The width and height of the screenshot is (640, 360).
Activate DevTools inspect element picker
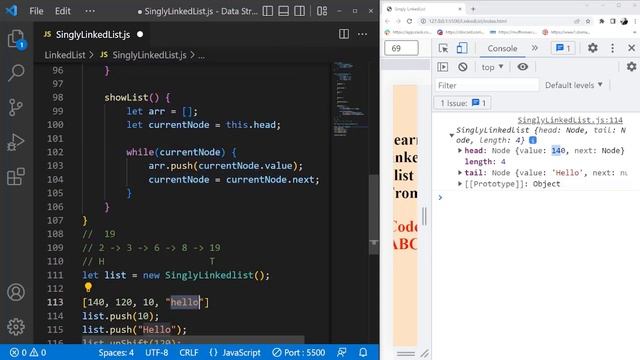[443, 48]
